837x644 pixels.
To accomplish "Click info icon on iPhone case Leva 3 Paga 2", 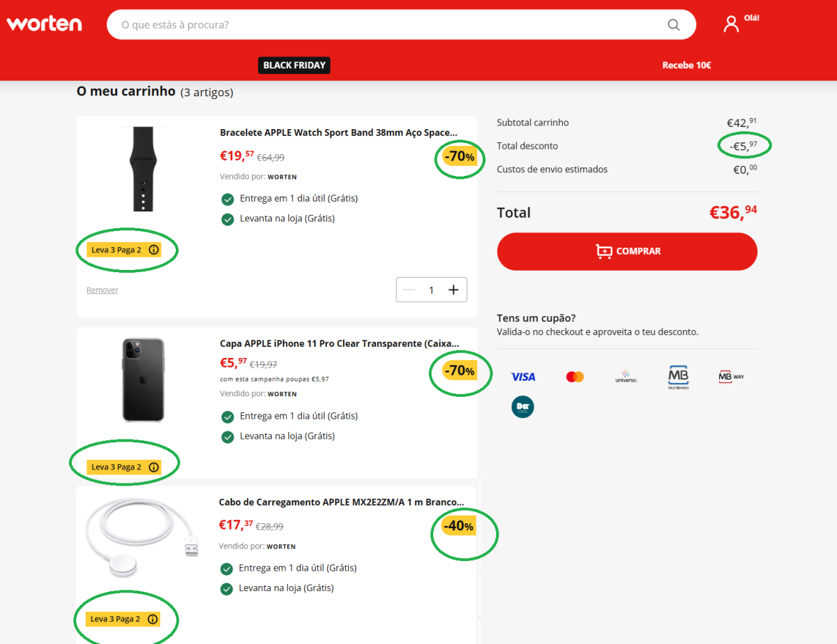I will tap(154, 467).
